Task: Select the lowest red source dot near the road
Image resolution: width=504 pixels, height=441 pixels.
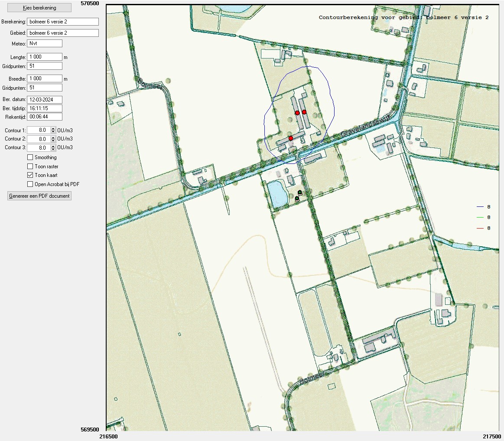Action: (291, 138)
